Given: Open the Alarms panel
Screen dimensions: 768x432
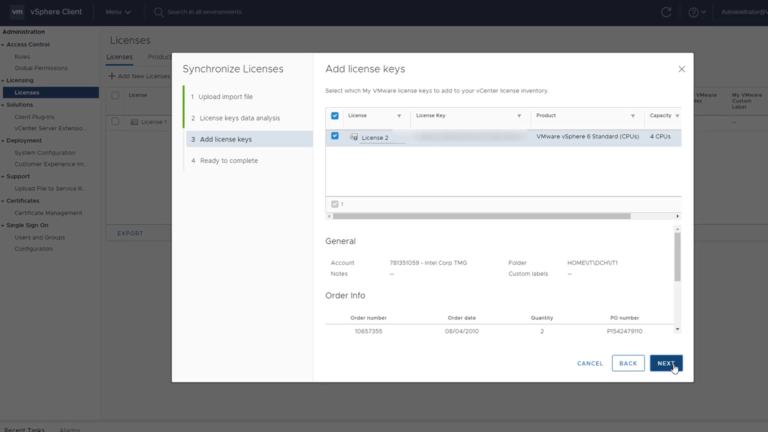Looking at the screenshot, I should (x=70, y=430).
